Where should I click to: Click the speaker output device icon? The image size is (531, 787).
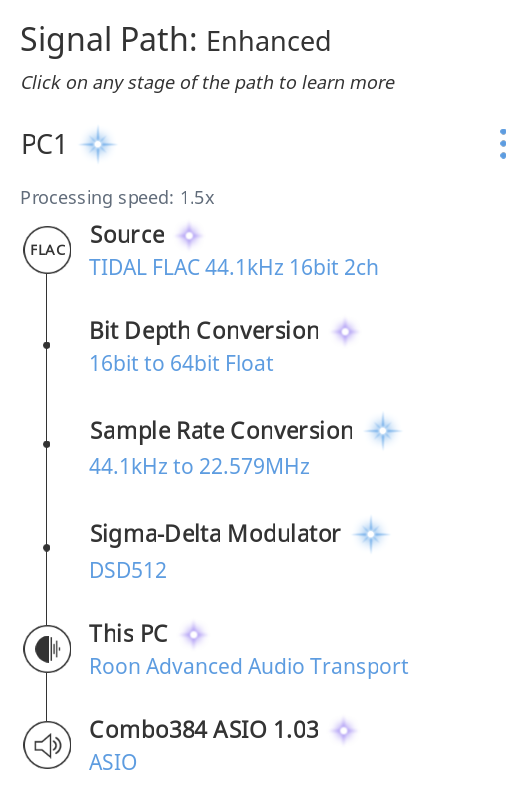tap(47, 745)
